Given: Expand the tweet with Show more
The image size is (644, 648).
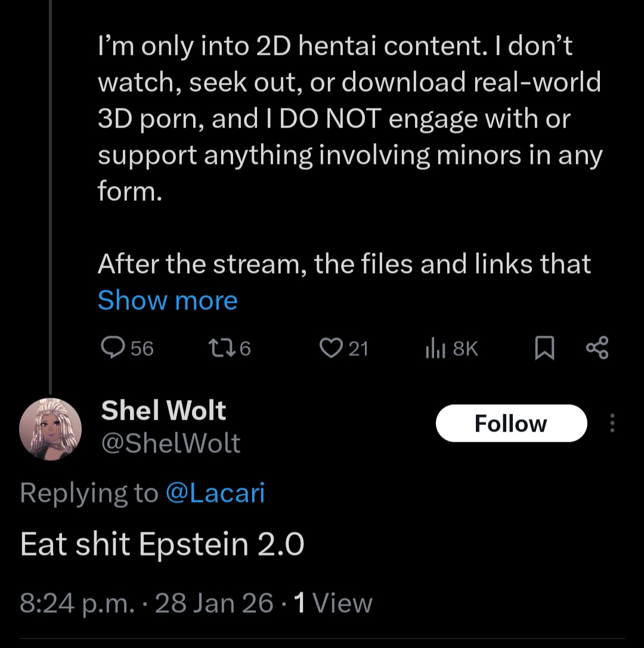Looking at the screenshot, I should point(168,300).
